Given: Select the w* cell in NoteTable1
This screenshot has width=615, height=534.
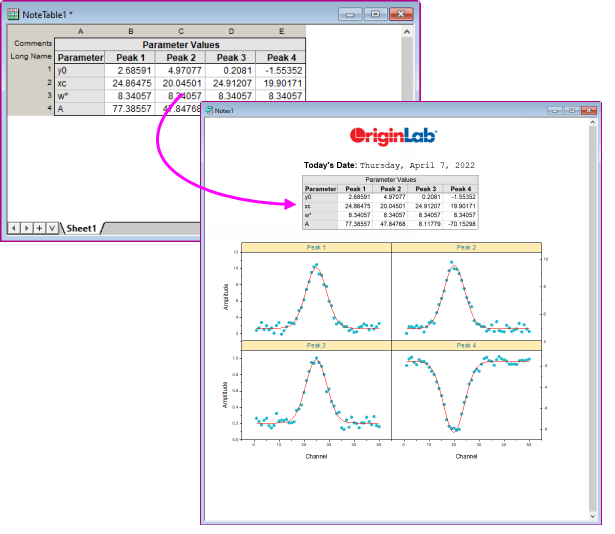Looking at the screenshot, I should click(80, 96).
